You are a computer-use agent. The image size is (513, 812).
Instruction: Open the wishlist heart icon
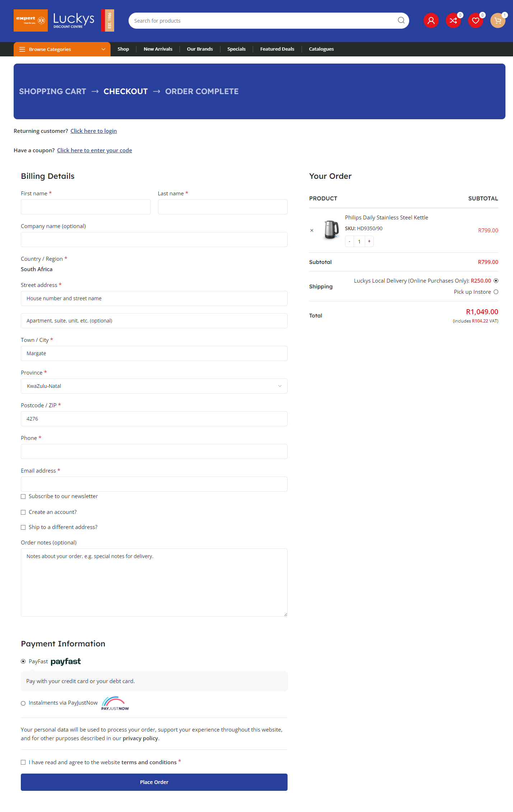pos(476,20)
